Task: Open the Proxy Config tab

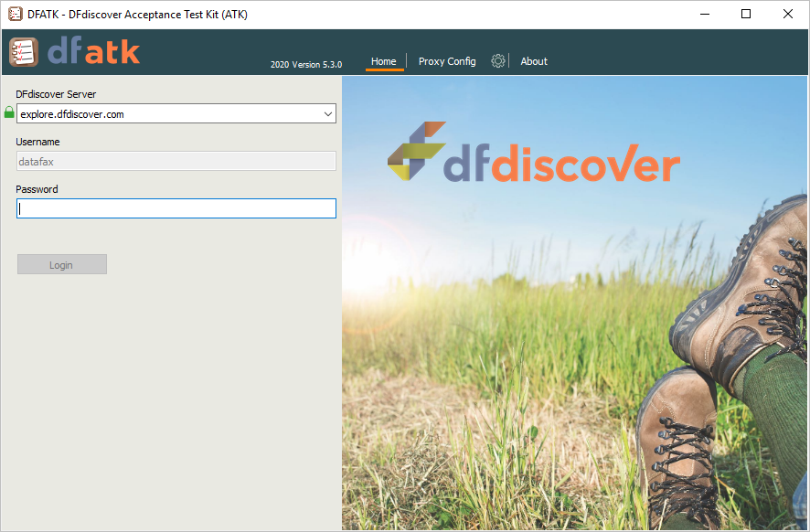Action: coord(447,61)
